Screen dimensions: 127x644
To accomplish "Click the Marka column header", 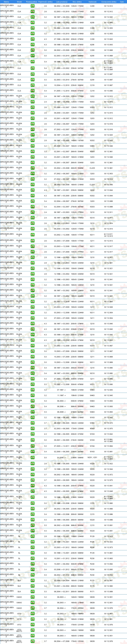I will coord(6,2).
